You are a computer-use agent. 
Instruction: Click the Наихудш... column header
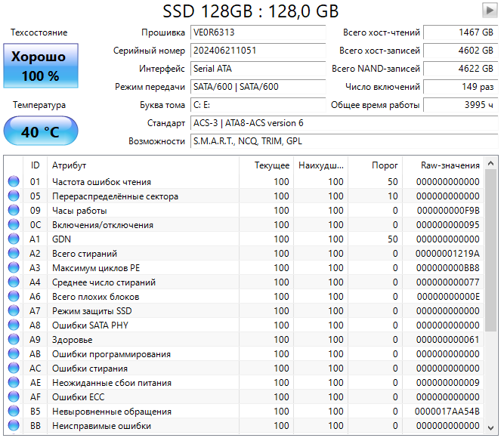click(321, 165)
